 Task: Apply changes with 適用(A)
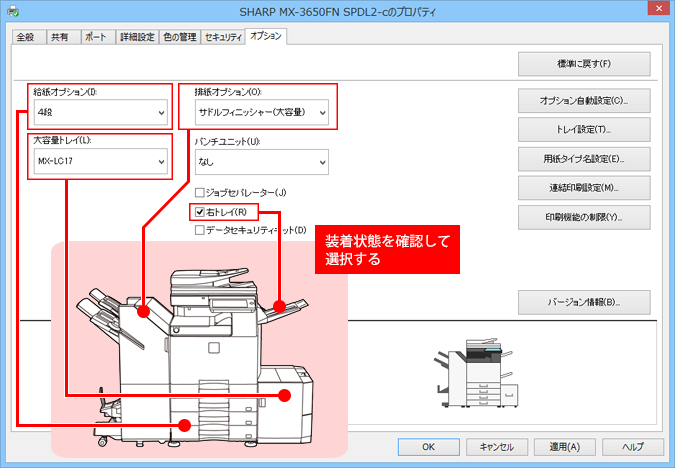565,447
